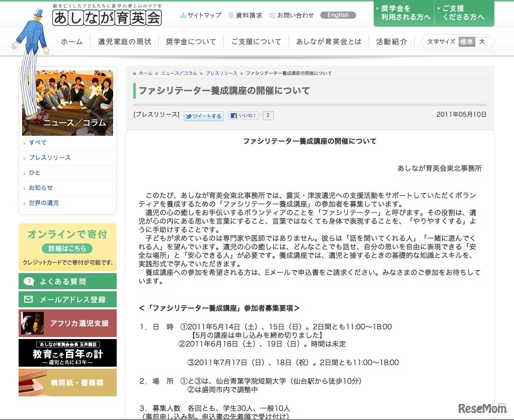Open メールアドレス登録 envelope banner
The height and width of the screenshot is (420, 514).
67,299
